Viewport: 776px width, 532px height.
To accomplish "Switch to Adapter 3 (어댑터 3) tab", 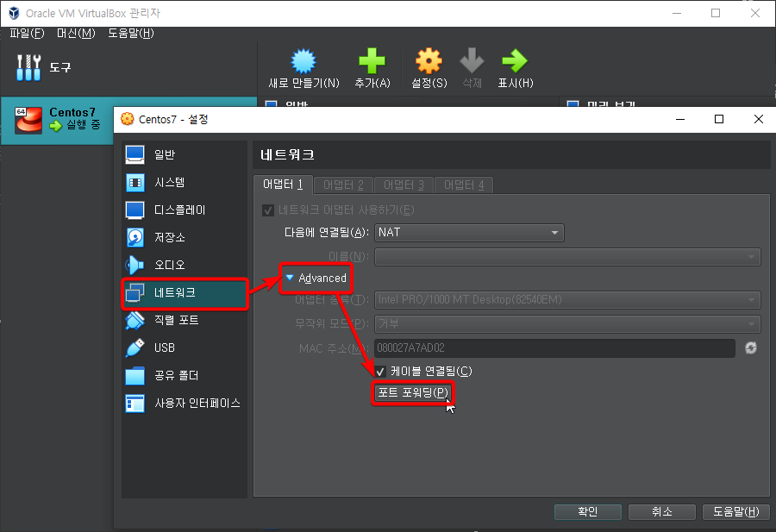I will 404,185.
